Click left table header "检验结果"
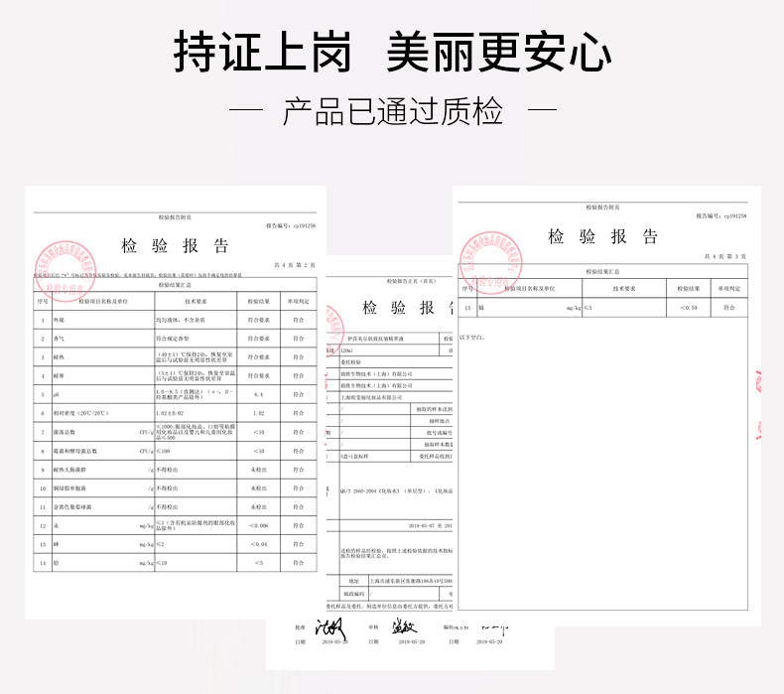The height and width of the screenshot is (694, 784). [x=258, y=301]
